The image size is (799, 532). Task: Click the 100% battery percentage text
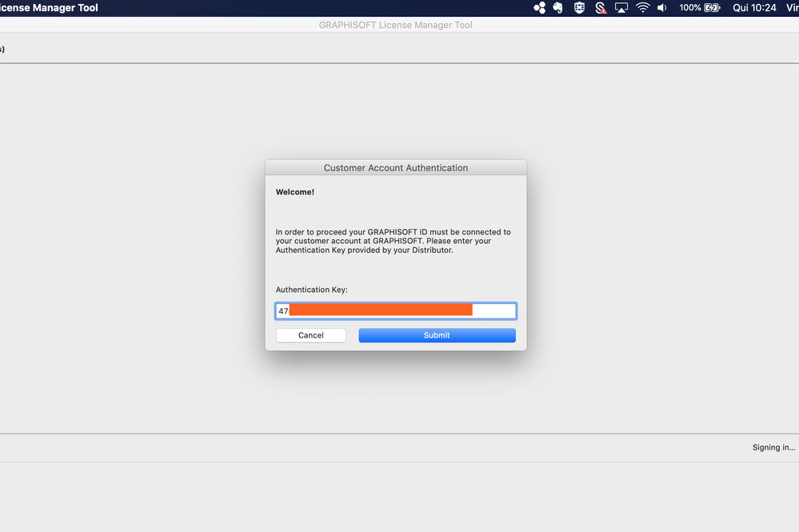tap(690, 8)
